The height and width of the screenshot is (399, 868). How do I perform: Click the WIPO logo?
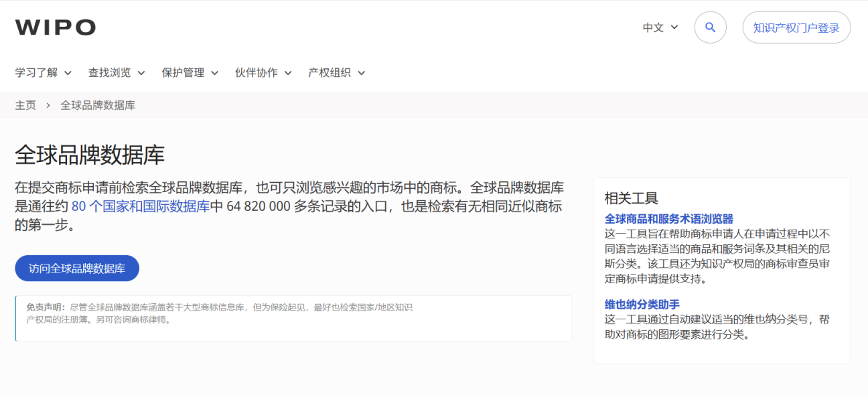click(55, 27)
